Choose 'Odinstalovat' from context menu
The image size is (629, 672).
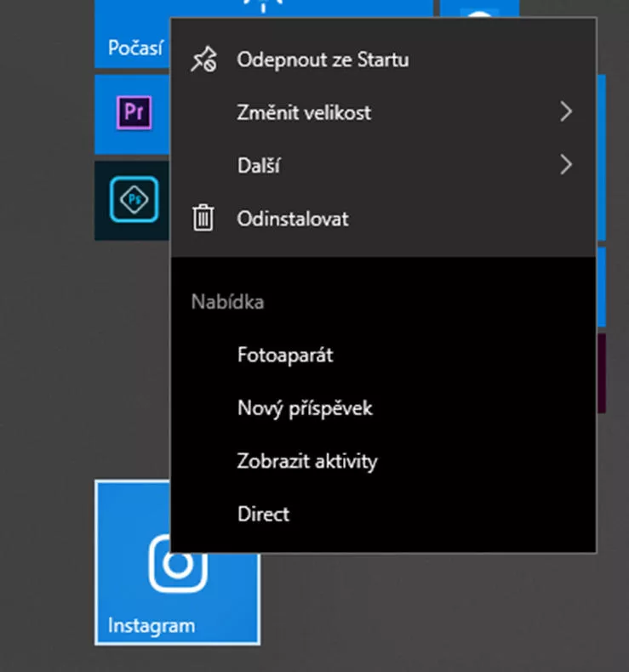point(383,219)
